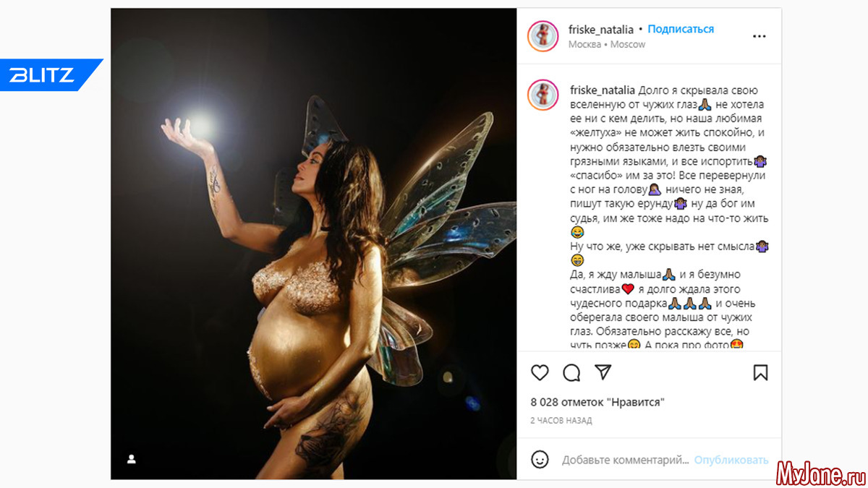868x488 pixels.
Task: Follow the account via Подписаться
Action: [x=681, y=29]
